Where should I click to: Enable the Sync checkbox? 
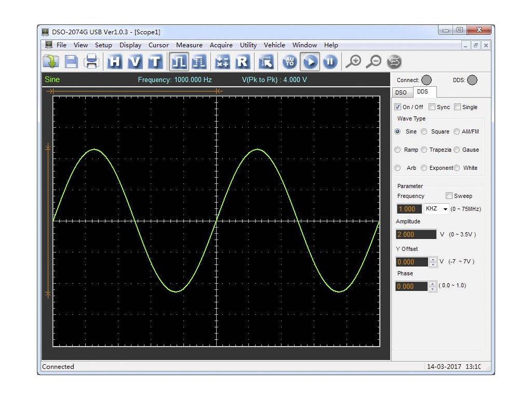432,107
